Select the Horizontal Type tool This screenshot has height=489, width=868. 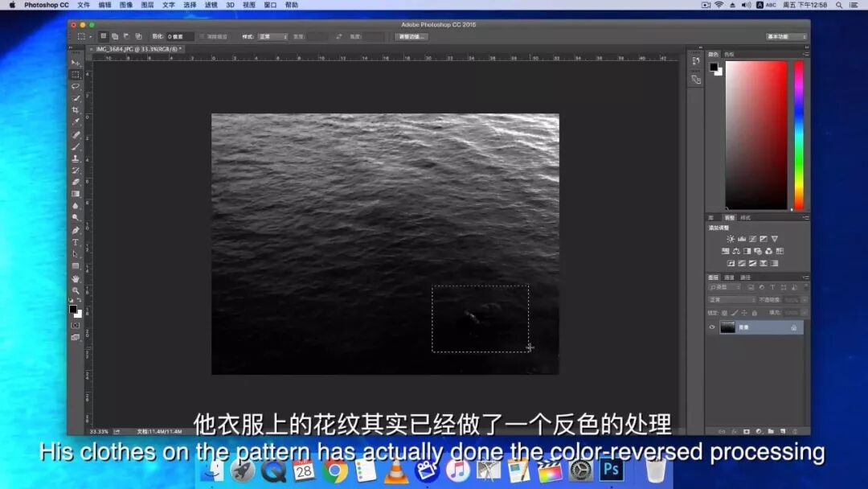(x=76, y=243)
